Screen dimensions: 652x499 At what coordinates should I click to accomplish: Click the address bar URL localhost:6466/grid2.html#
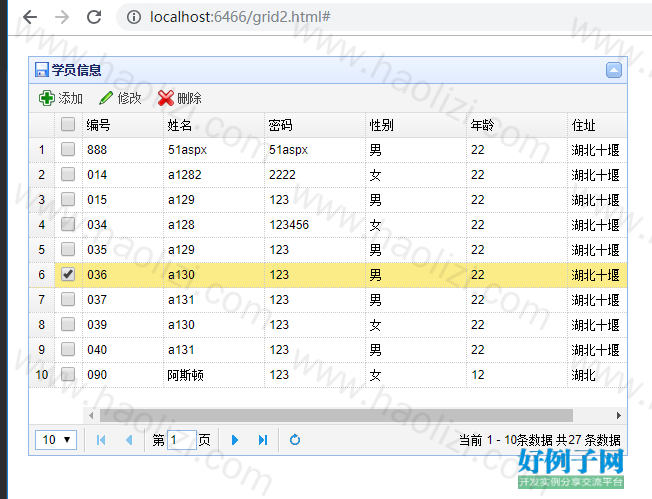click(240, 17)
